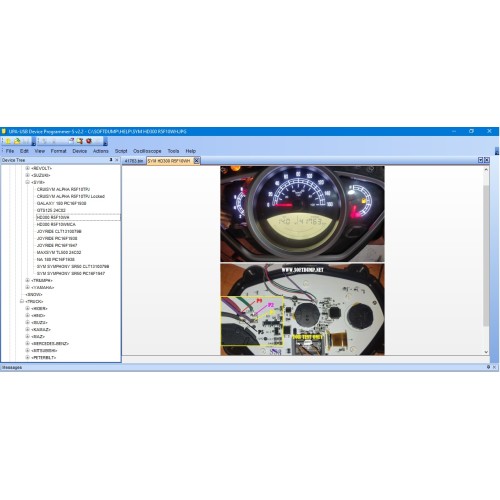Open the Device menu
Screen dimensions: 500x500
click(80, 151)
